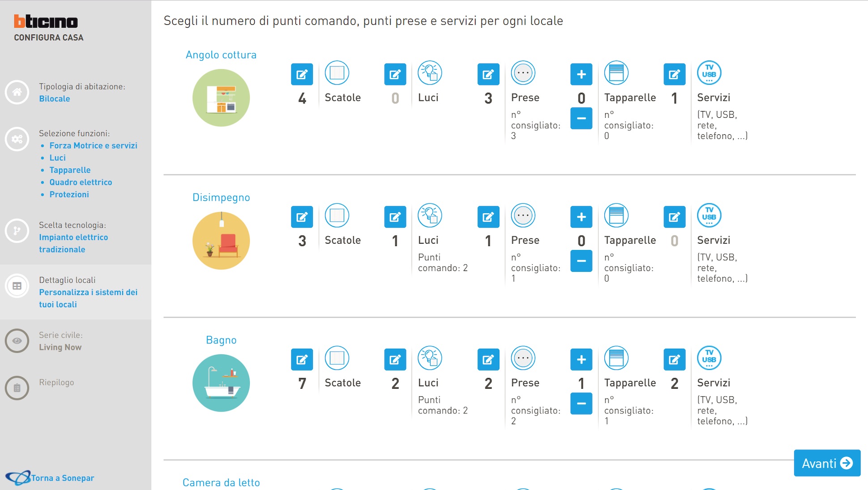Go to Forza Motrice e servizi section
This screenshot has height=490, width=868.
click(93, 146)
